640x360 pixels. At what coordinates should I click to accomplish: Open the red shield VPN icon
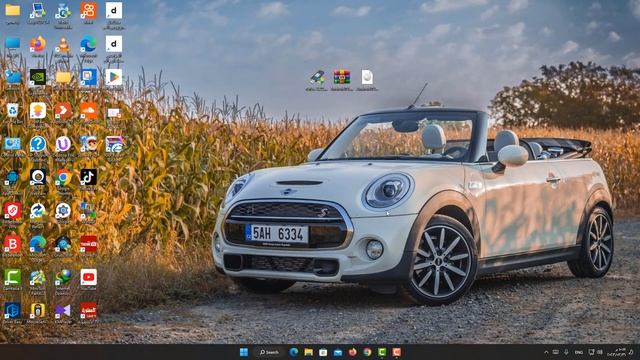point(12,211)
